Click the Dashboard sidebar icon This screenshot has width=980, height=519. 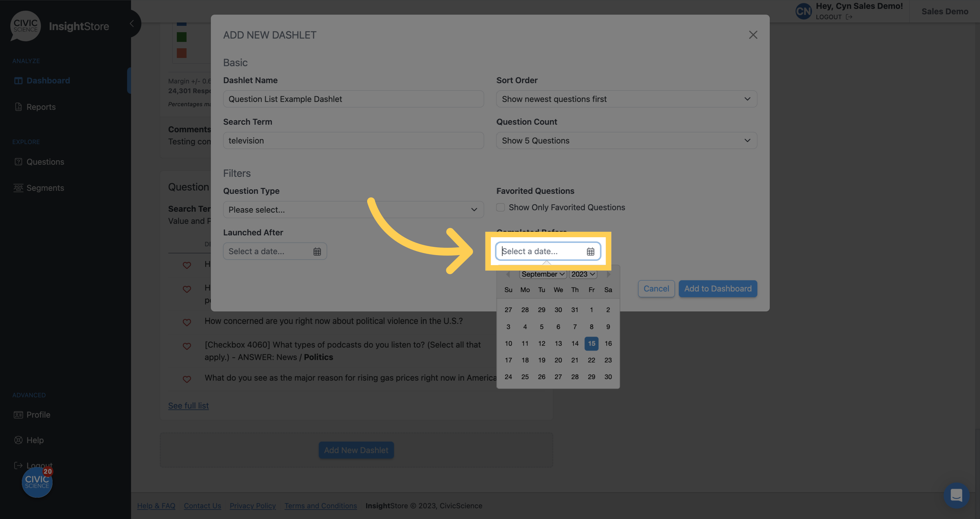point(18,80)
